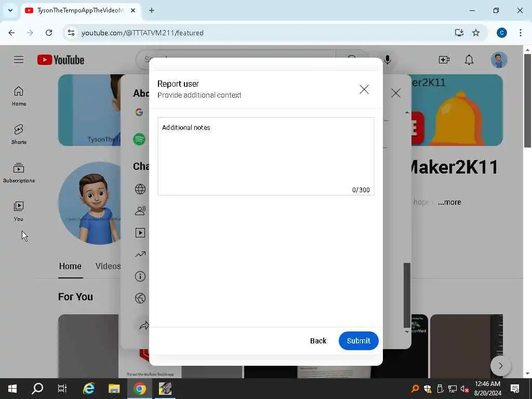Launch Internet Explorer from taskbar
The height and width of the screenshot is (399, 532).
point(88,389)
